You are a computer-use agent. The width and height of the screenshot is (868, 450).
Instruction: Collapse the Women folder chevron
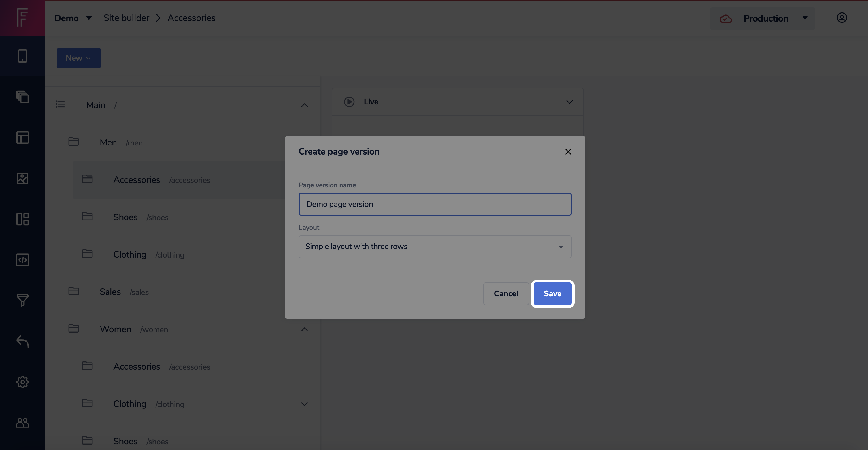click(304, 329)
